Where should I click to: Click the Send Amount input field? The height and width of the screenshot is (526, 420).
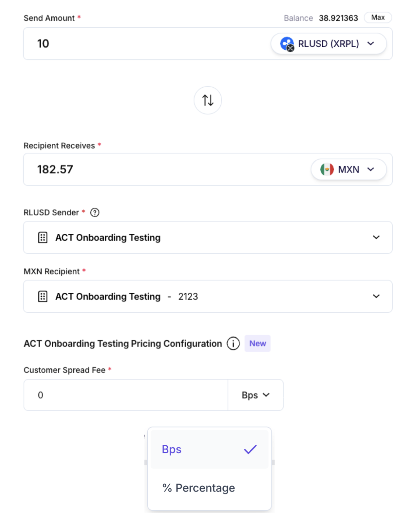click(148, 44)
